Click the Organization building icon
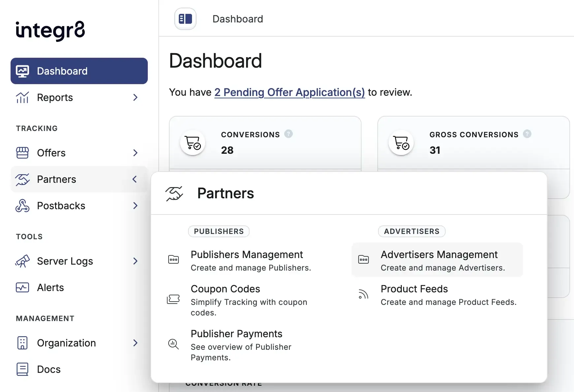The height and width of the screenshot is (392, 574). (22, 343)
